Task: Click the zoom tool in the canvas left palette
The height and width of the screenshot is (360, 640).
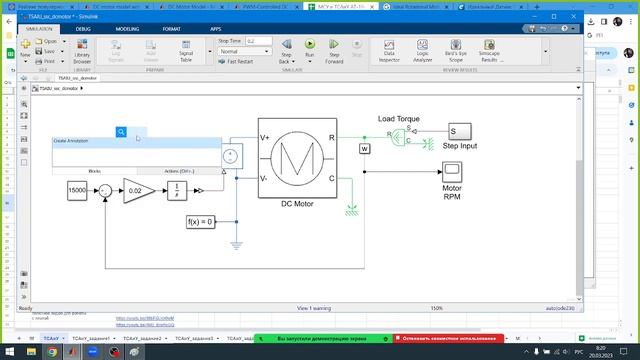Action: pos(24,104)
